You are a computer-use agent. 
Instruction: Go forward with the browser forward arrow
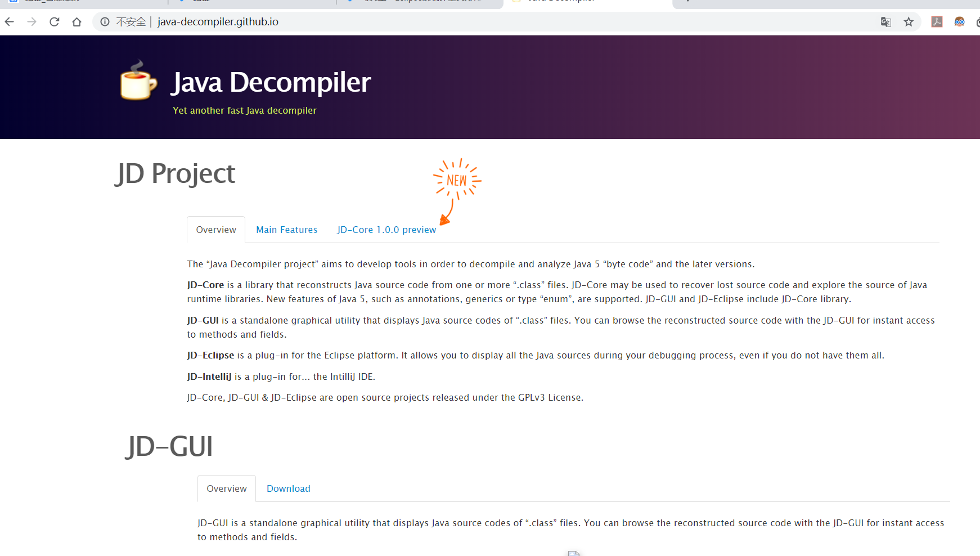click(32, 22)
